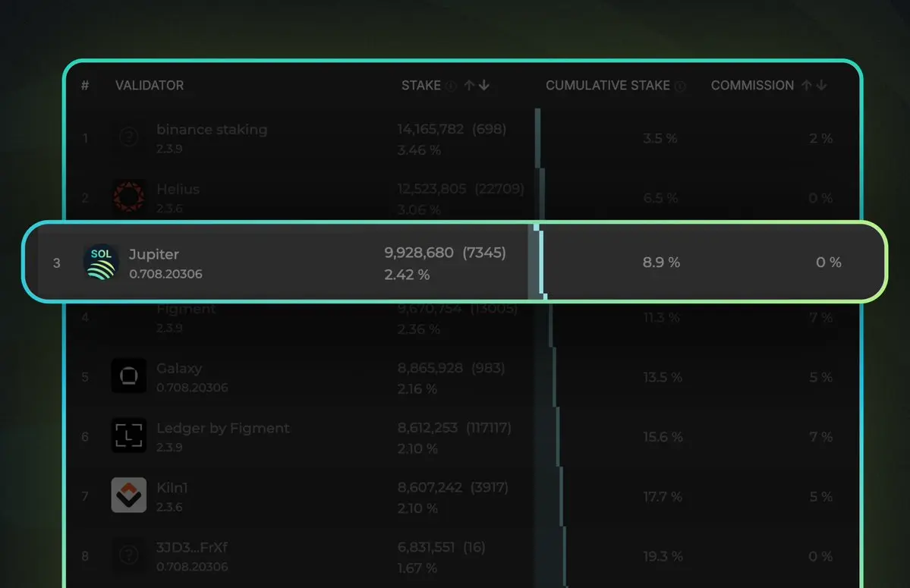Select Kiln1 stake 8,607,242
Image resolution: width=910 pixels, height=588 pixels.
[430, 487]
